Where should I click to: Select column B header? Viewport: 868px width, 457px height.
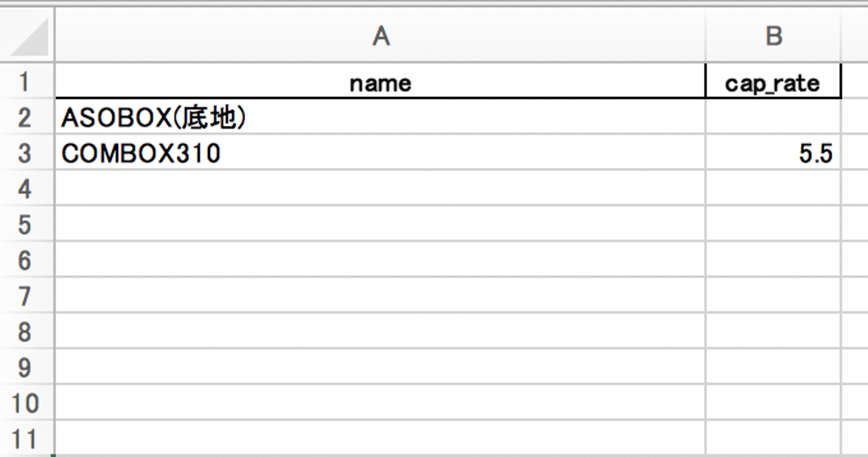point(773,37)
